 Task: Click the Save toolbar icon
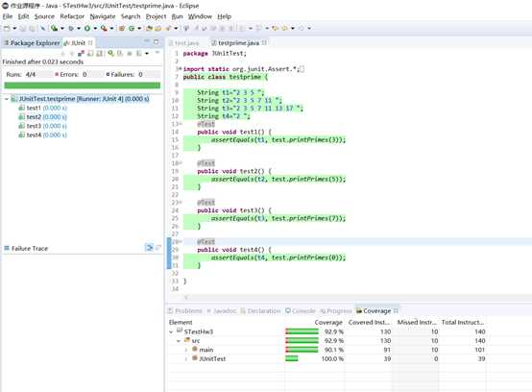22,29
